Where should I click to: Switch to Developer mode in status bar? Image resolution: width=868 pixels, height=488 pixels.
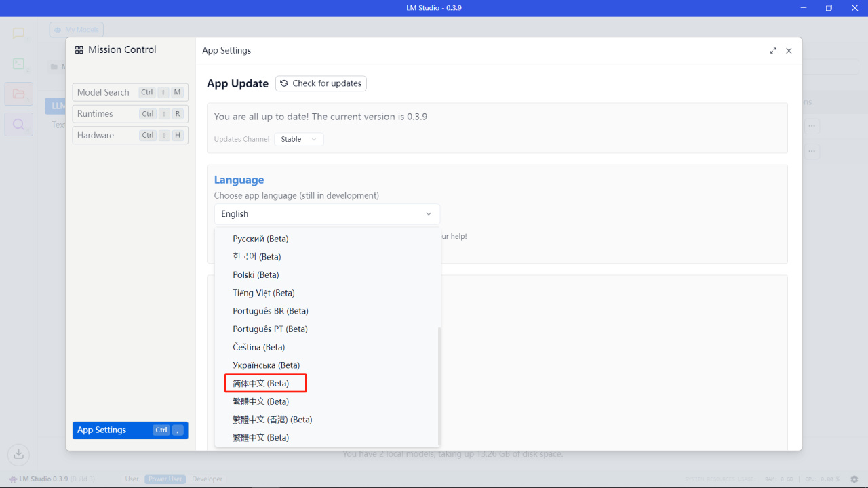[x=208, y=479]
